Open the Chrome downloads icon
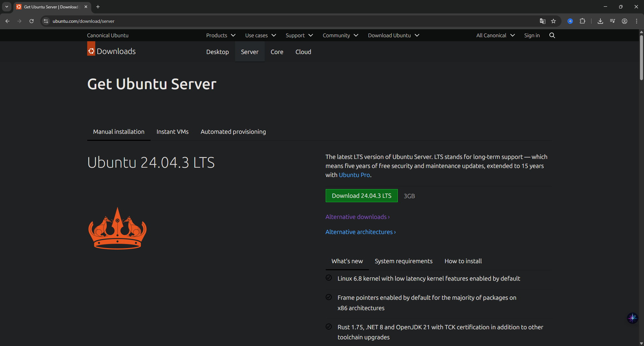The height and width of the screenshot is (346, 644). (600, 21)
